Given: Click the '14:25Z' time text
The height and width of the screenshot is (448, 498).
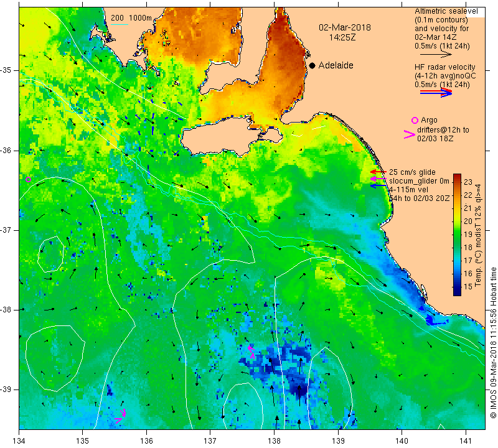Looking at the screenshot, I should (342, 37).
